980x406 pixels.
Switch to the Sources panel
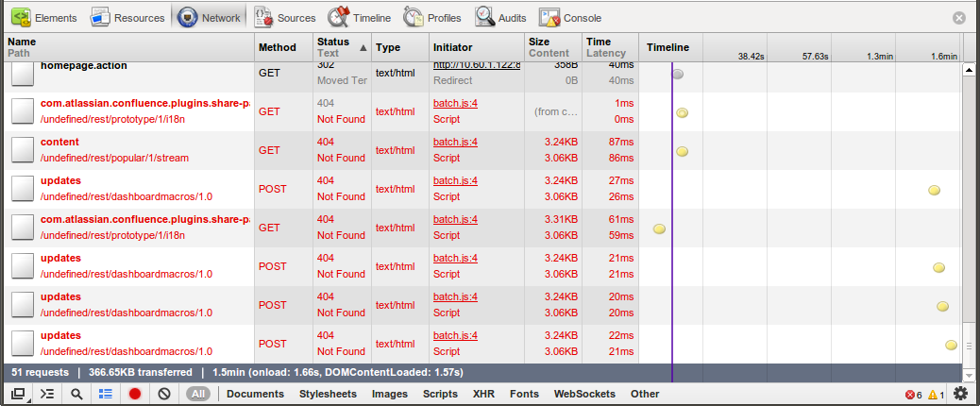[285, 18]
